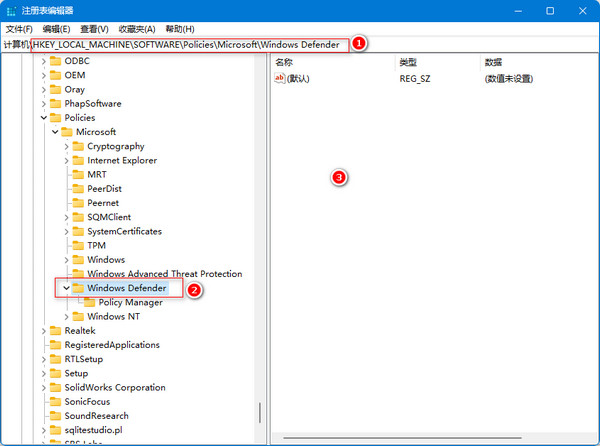Collapse the Policies key
The width and height of the screenshot is (600, 446).
pos(44,118)
